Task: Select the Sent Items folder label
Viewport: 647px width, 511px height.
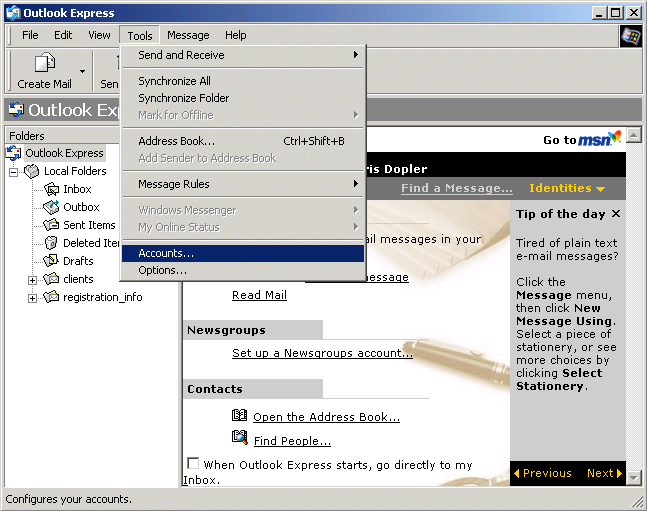Action: coord(89,225)
